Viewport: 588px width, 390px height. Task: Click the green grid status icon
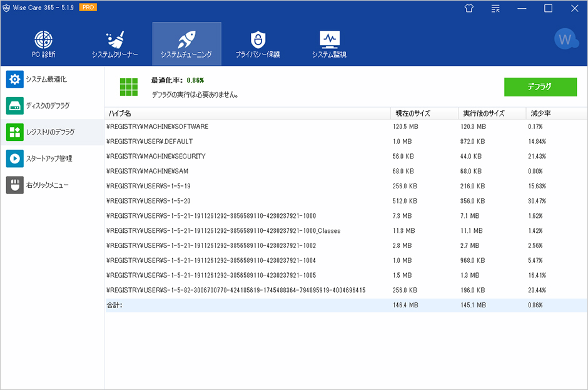point(129,87)
